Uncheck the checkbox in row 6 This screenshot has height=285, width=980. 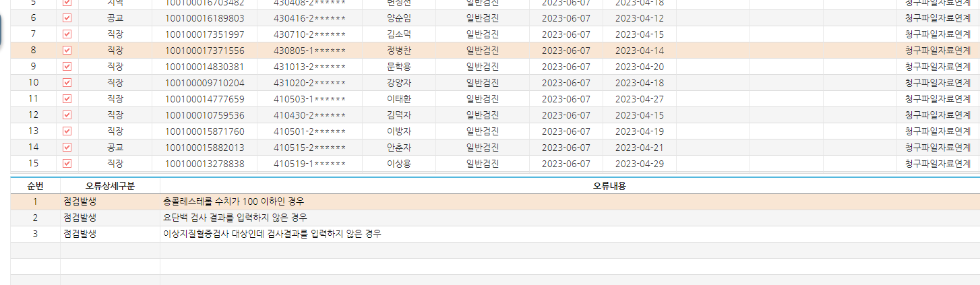(67, 18)
